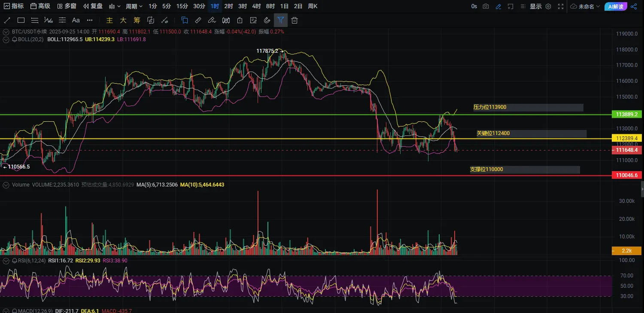Switch to the 1分 timeframe
644x313 pixels.
pyautogui.click(x=153, y=6)
